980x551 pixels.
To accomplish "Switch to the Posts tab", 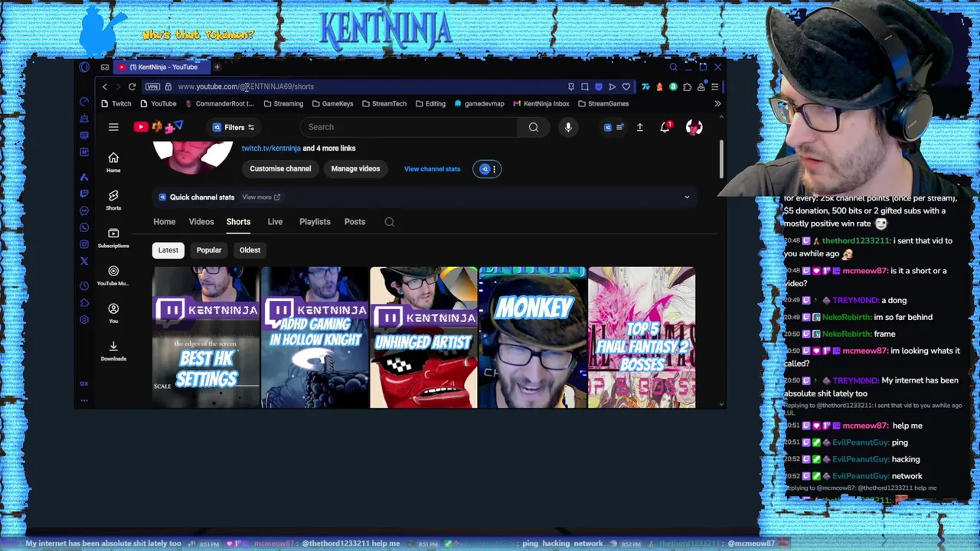I will pos(354,222).
